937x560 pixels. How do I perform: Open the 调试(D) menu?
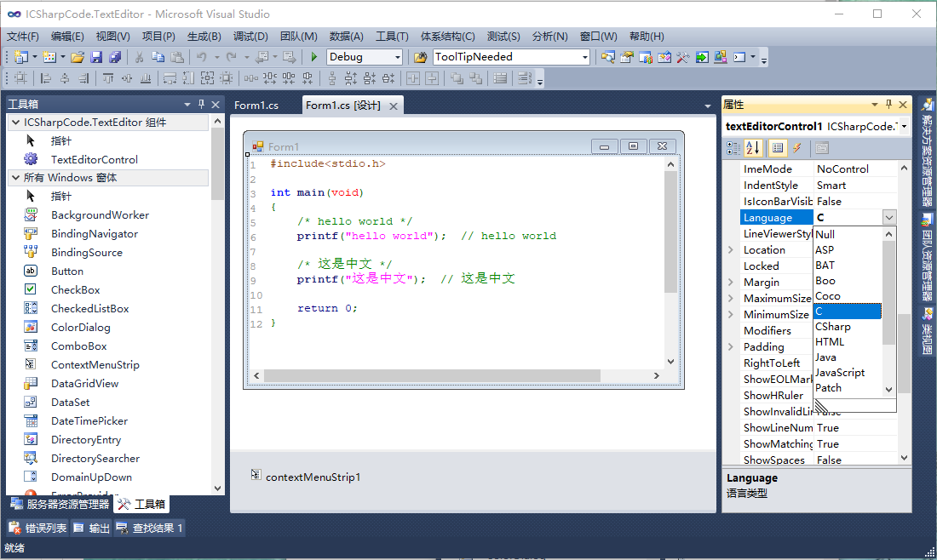pos(249,36)
